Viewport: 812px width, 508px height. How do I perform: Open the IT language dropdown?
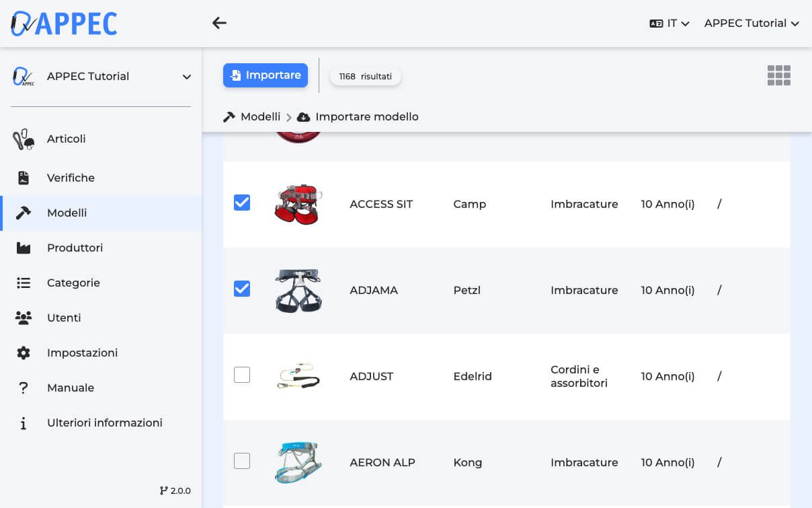coord(669,24)
